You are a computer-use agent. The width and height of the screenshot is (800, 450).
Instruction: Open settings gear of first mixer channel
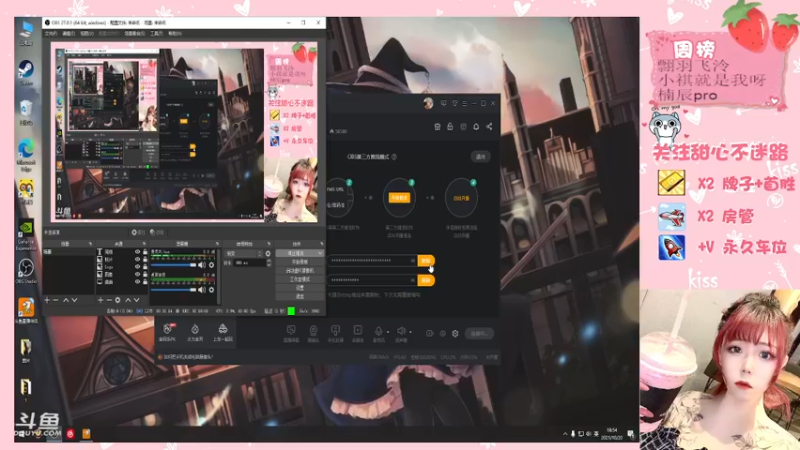point(211,265)
